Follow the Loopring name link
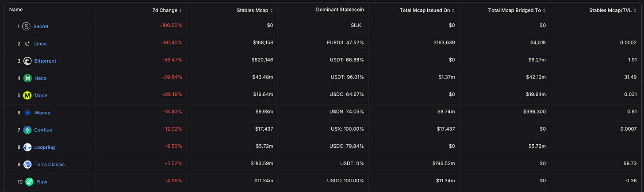Image resolution: width=644 pixels, height=192 pixels. tap(45, 147)
